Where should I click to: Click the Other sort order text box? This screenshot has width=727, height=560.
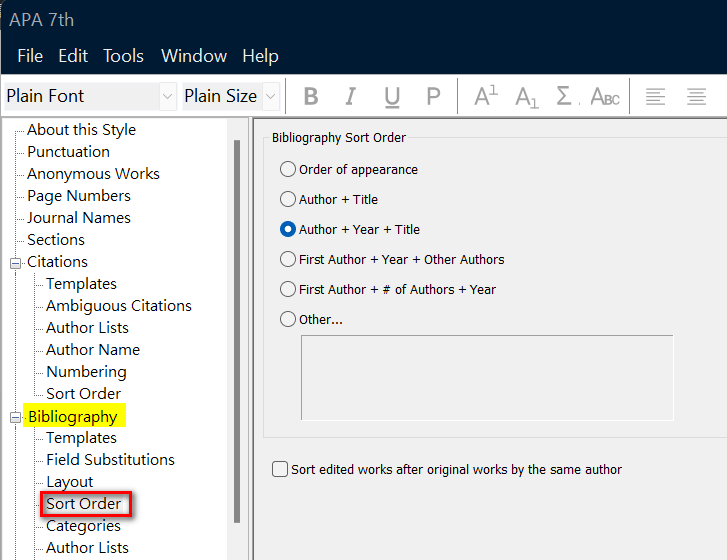pos(487,378)
